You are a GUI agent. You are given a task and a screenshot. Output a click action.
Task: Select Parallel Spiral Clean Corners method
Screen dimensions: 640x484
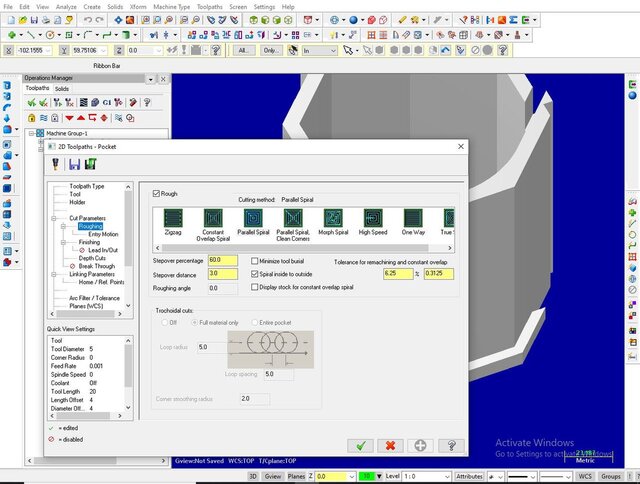293,218
